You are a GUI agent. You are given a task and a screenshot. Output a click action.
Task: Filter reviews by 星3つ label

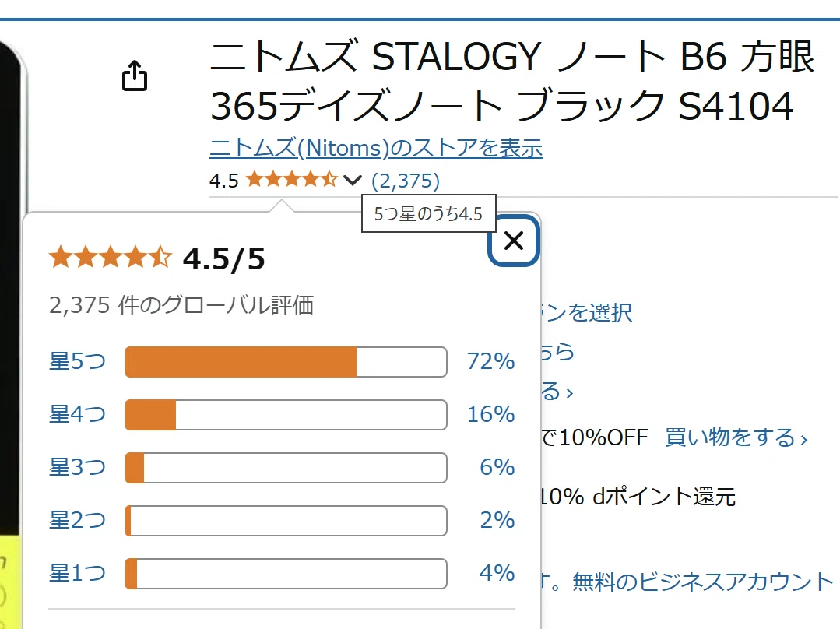point(77,467)
